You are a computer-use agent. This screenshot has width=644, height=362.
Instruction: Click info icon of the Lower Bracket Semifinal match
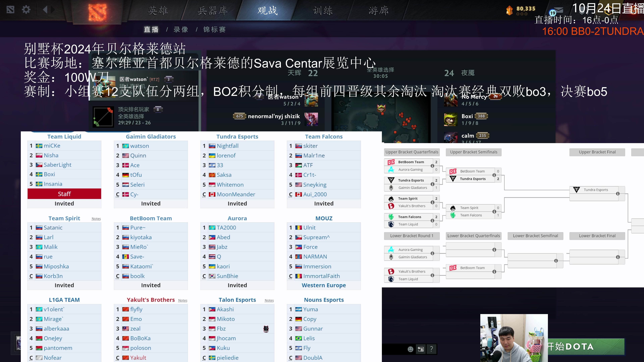pyautogui.click(x=556, y=261)
